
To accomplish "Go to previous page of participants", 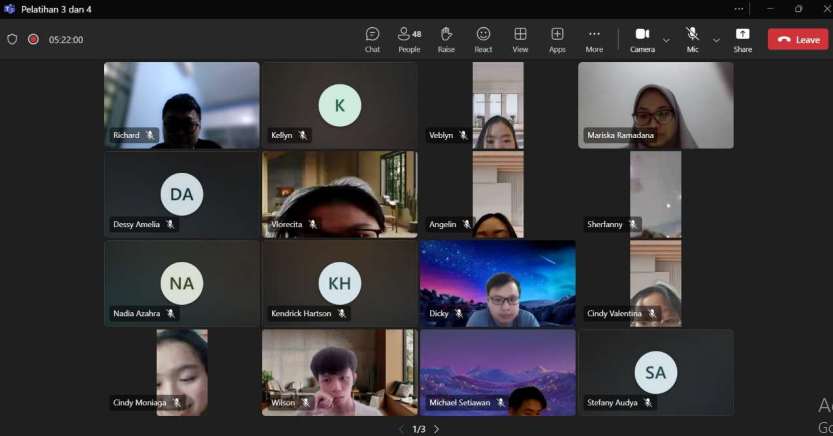I will point(402,429).
